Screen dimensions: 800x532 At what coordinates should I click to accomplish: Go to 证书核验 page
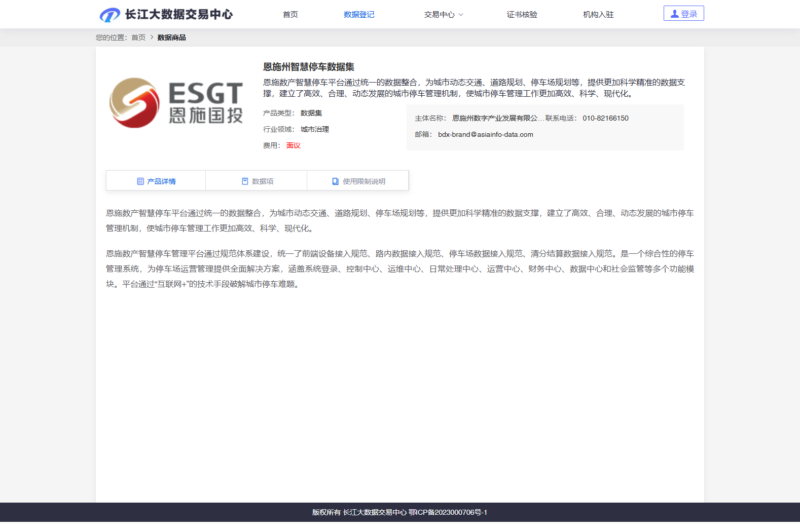coord(522,15)
